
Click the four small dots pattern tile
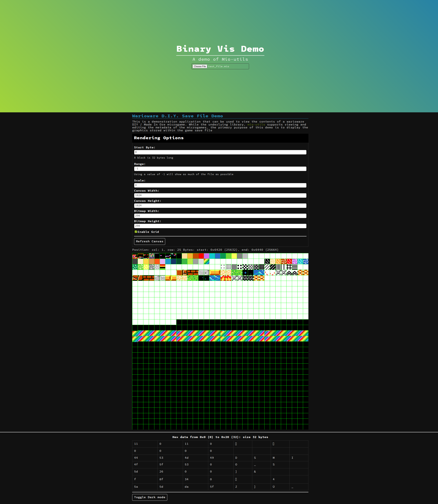point(223,267)
